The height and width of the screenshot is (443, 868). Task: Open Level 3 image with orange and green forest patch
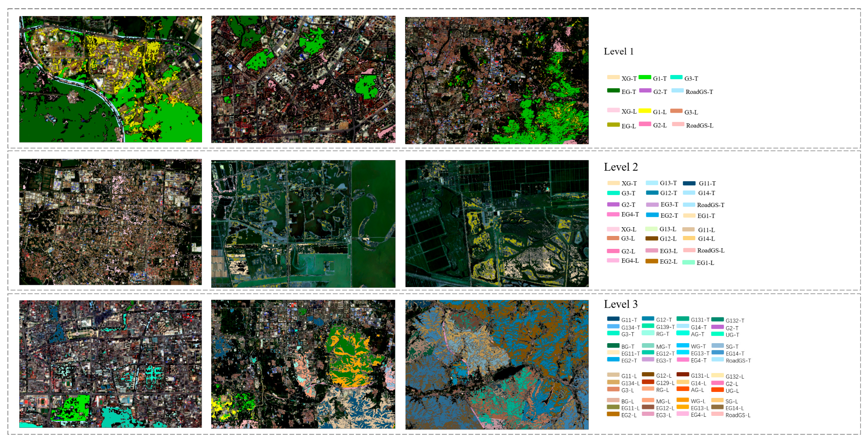(x=303, y=364)
